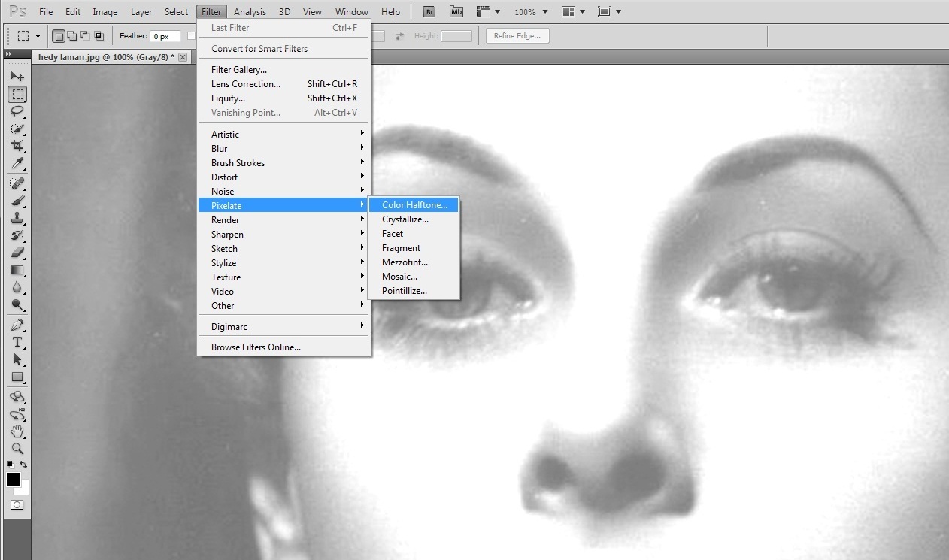This screenshot has width=949, height=560.
Task: Click the foreground color swatch
Action: 13,480
